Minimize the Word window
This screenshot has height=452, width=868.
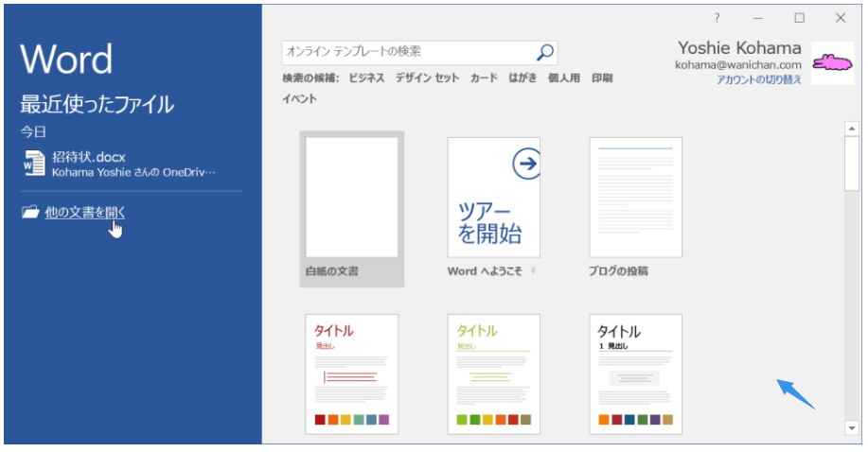[758, 18]
